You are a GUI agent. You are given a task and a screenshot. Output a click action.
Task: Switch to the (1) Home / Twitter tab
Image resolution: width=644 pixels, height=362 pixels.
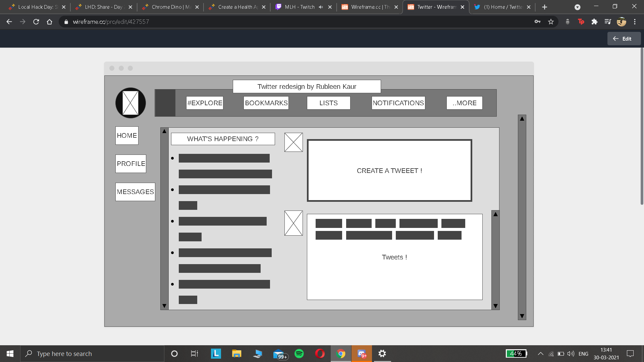click(x=500, y=7)
